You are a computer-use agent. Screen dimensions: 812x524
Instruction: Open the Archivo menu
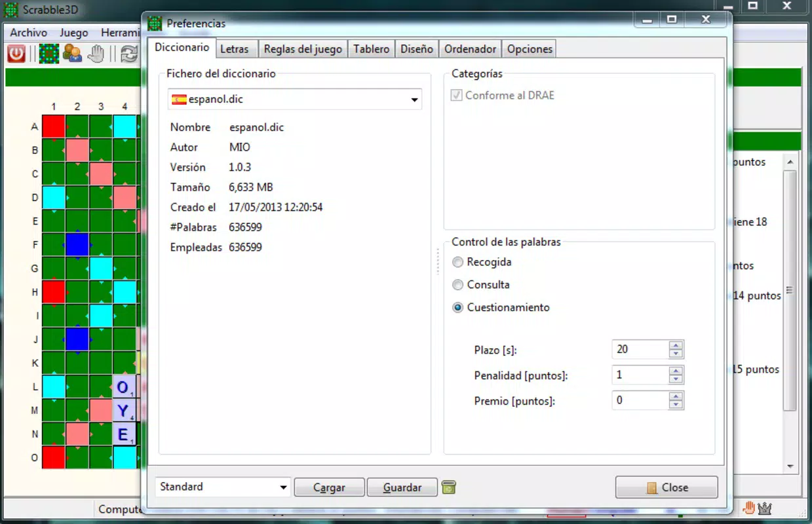[29, 32]
